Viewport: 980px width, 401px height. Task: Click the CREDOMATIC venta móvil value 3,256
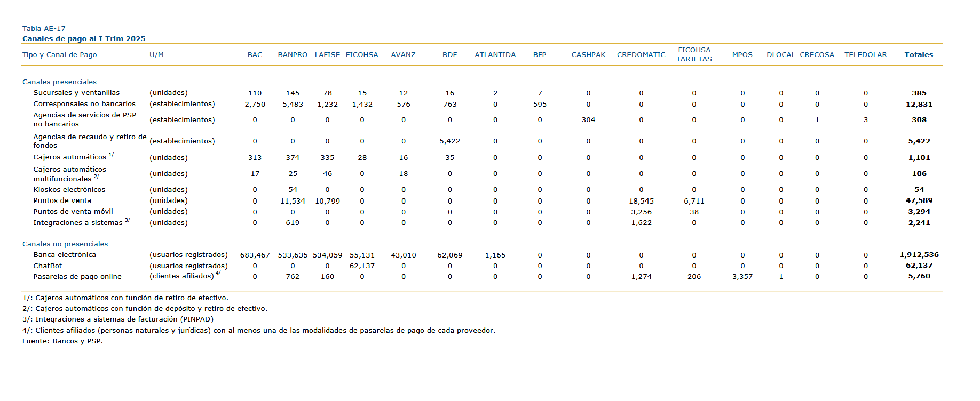click(x=641, y=212)
